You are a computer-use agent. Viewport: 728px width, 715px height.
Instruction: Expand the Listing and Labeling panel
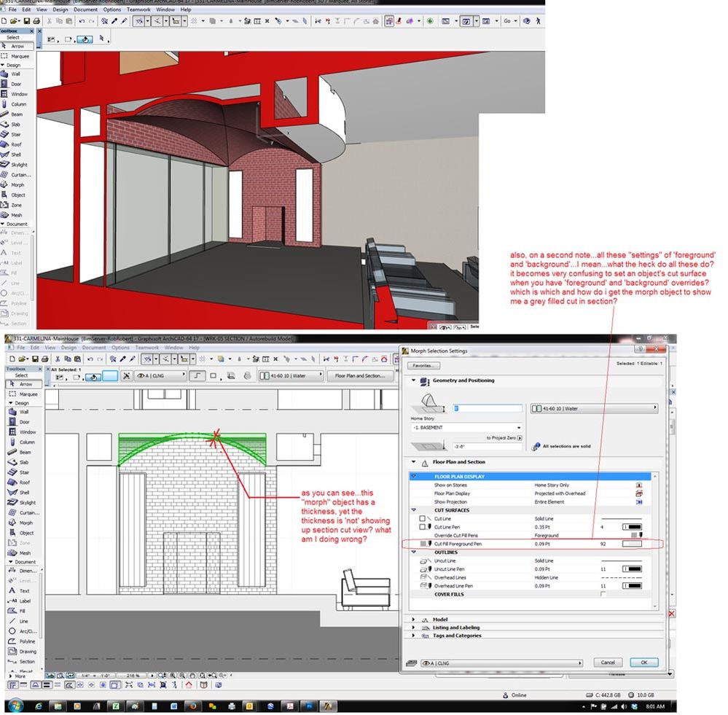point(413,628)
